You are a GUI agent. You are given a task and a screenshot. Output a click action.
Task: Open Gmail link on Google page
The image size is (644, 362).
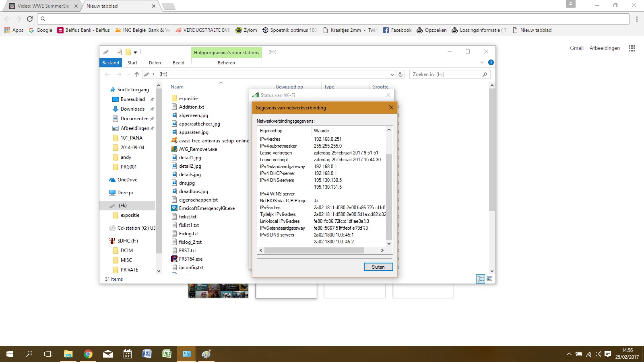577,48
